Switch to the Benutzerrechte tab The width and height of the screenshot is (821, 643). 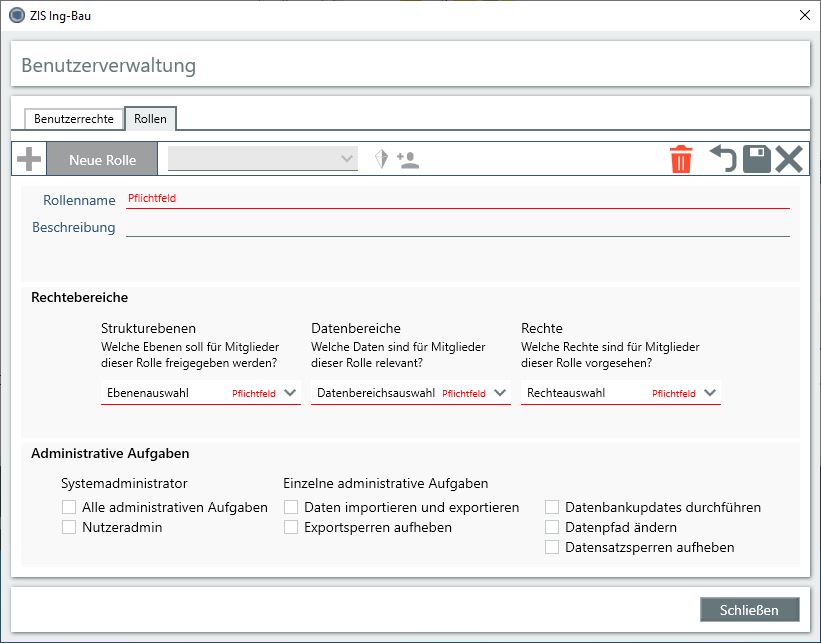[x=73, y=118]
